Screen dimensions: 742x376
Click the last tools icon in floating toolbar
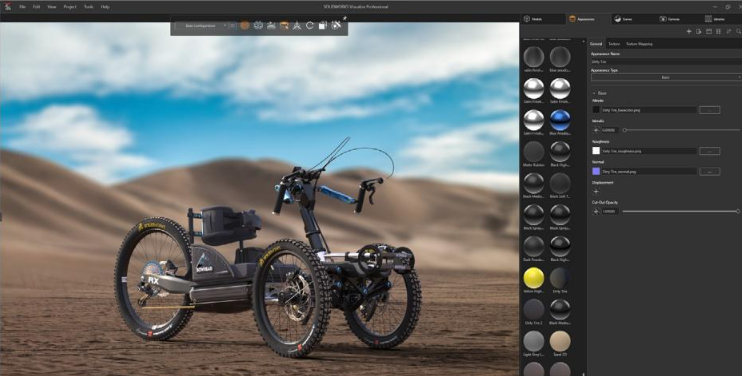click(336, 26)
